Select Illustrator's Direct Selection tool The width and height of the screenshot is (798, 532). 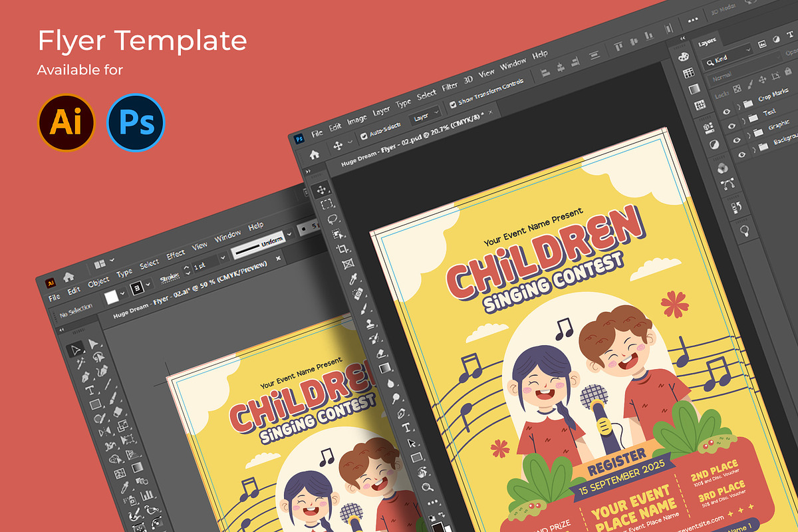[92, 344]
